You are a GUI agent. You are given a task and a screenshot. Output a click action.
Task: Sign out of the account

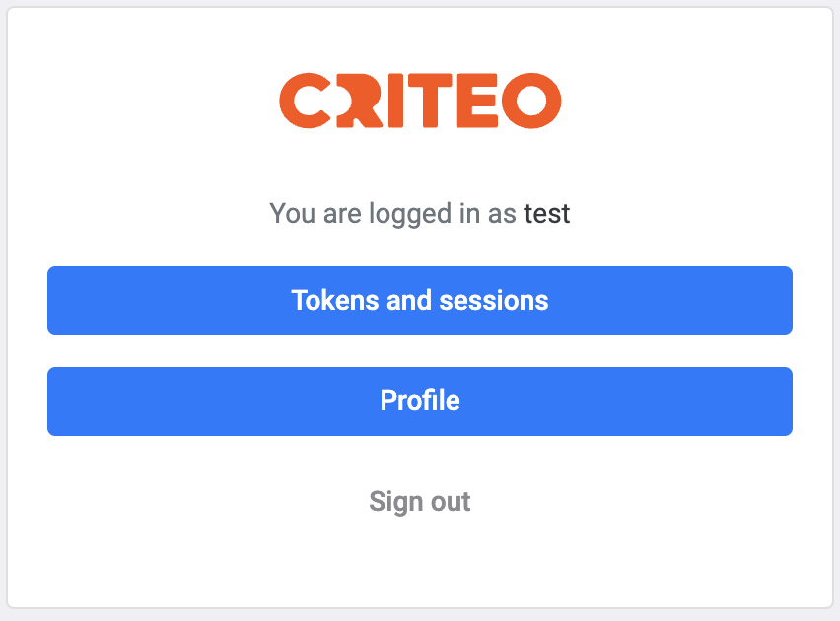point(420,501)
